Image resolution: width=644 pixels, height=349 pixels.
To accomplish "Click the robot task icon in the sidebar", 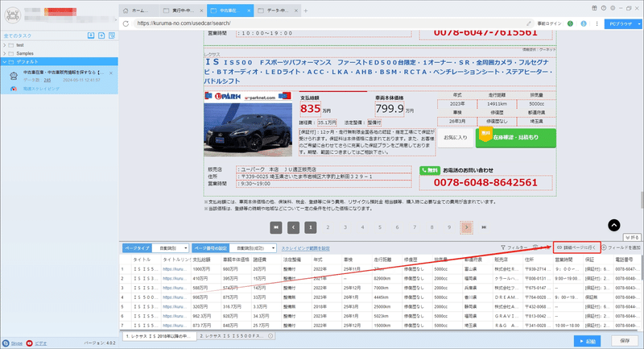I will 14,76.
